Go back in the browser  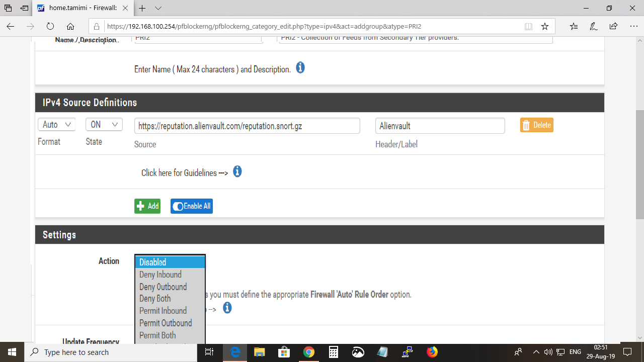[x=11, y=26]
